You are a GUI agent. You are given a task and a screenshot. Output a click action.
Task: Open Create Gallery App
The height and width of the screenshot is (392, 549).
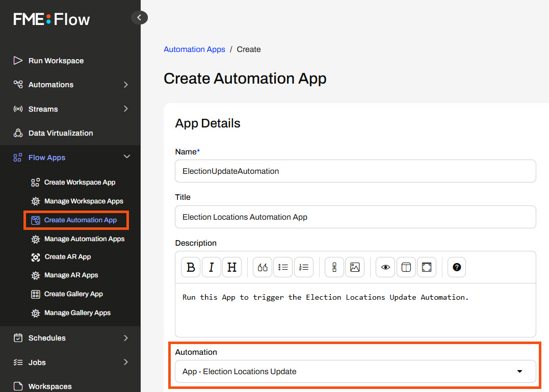(x=73, y=294)
